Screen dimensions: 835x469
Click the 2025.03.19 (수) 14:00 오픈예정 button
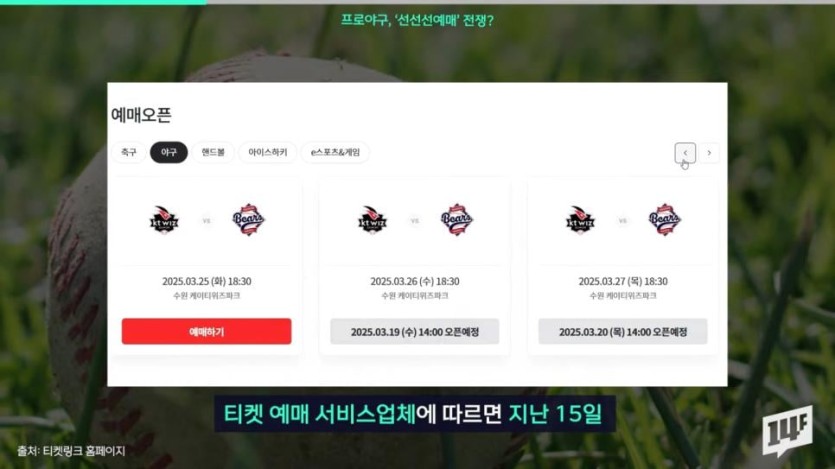click(415, 332)
